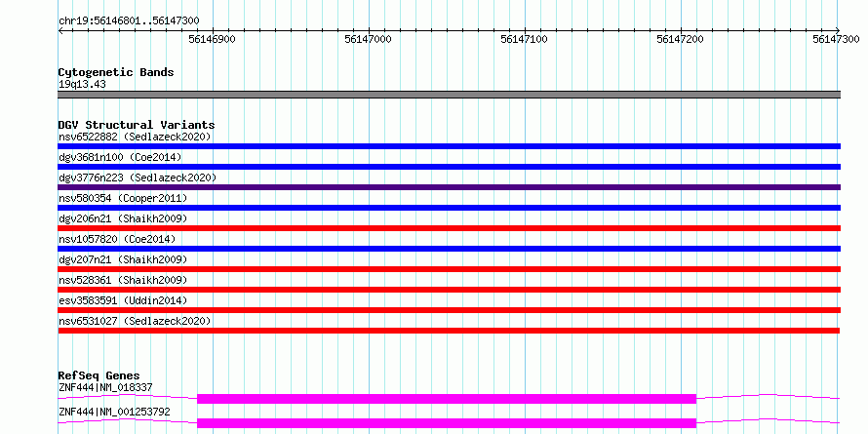The height and width of the screenshot is (434, 868).
Task: Select the blue bar under dgv3681n100
Action: point(449,167)
